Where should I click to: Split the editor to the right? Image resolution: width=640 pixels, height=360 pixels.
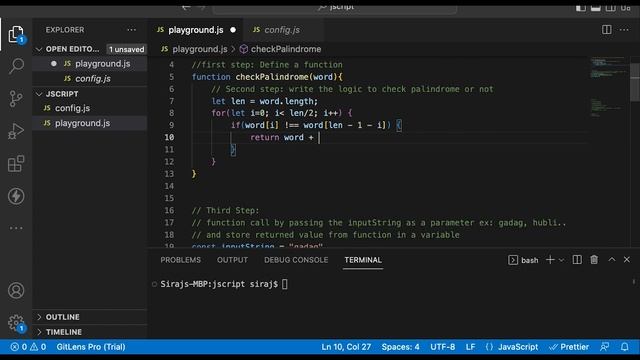[607, 30]
